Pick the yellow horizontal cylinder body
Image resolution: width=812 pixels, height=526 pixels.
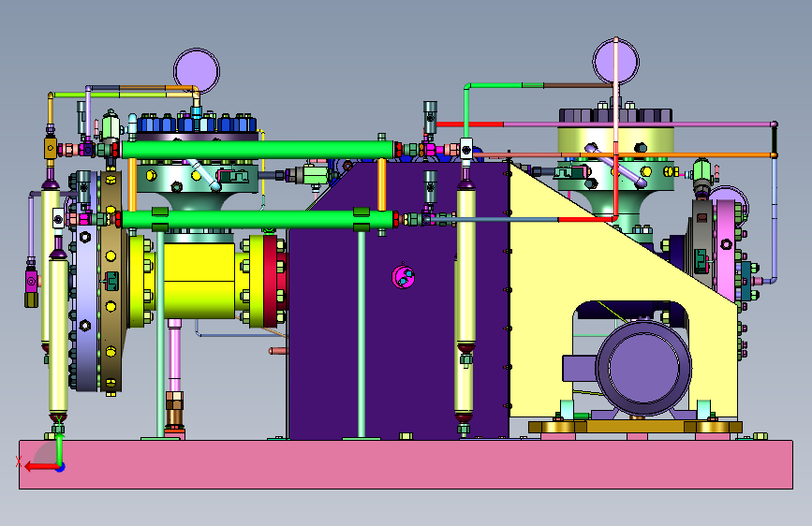199,281
